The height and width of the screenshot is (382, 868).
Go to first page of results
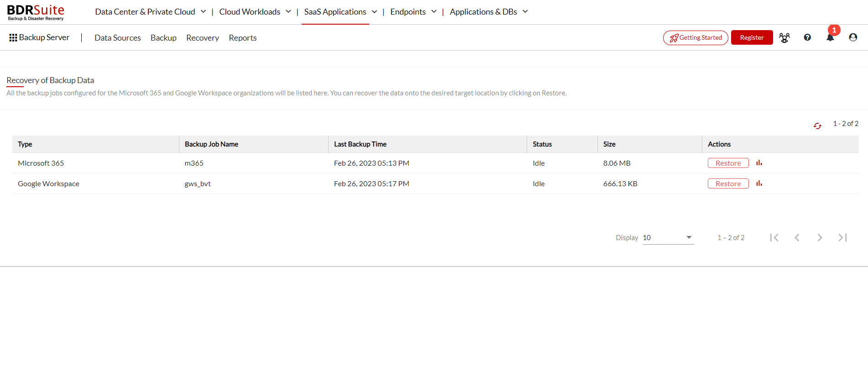pos(774,237)
